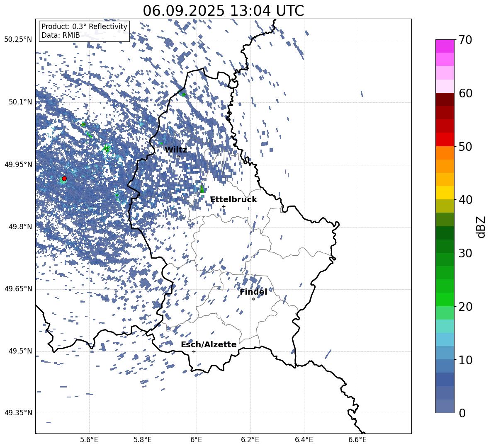The image size is (491, 448).
Task: Click the 06.09.2025 13:04 UTC title
Action: (223, 11)
